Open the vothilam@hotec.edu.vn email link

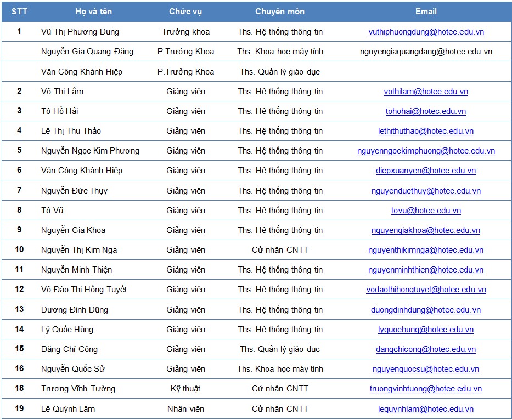click(426, 92)
